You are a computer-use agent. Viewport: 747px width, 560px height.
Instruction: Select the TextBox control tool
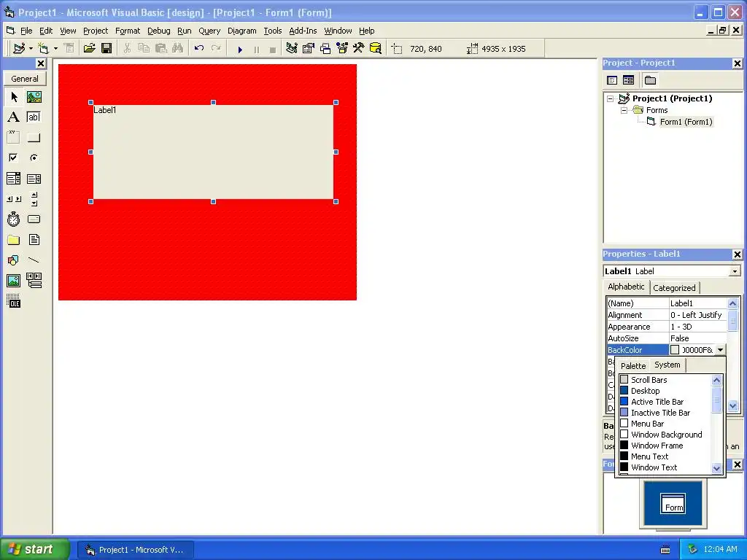34,117
